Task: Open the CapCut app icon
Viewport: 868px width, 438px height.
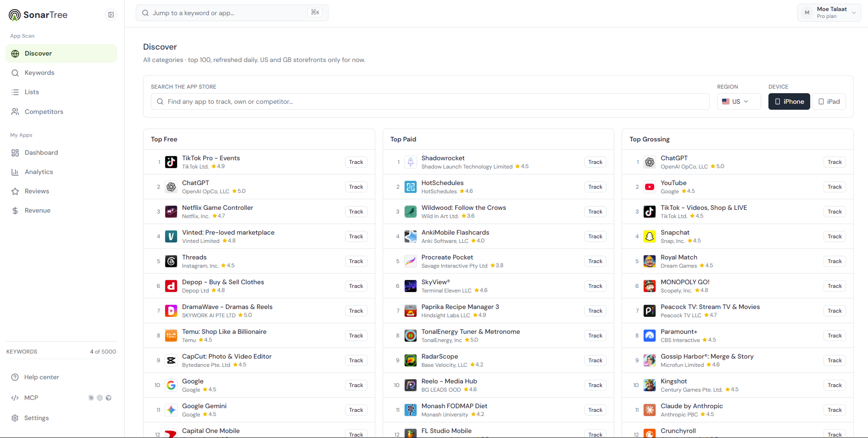Action: point(171,360)
